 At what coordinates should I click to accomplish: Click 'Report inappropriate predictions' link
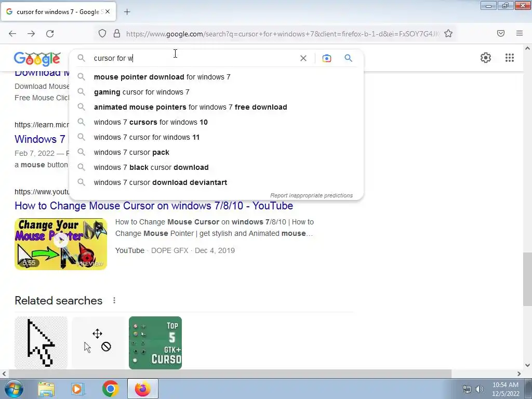pyautogui.click(x=312, y=195)
